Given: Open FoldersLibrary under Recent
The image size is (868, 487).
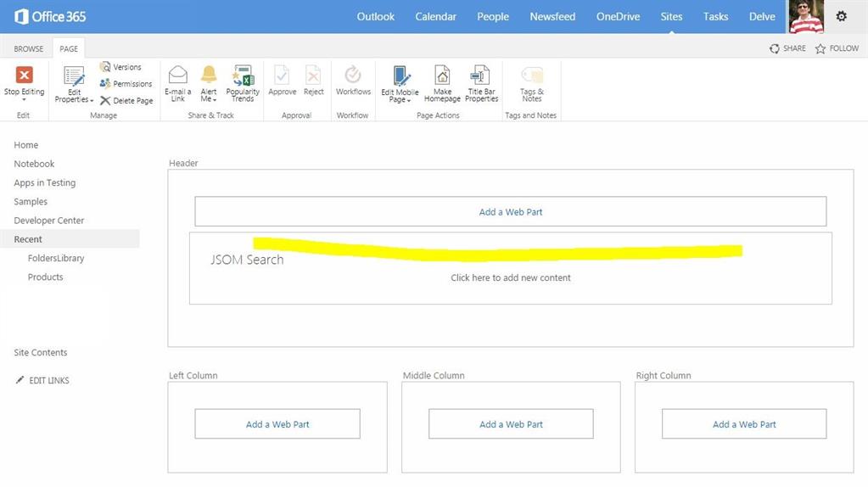Looking at the screenshot, I should pyautogui.click(x=56, y=258).
